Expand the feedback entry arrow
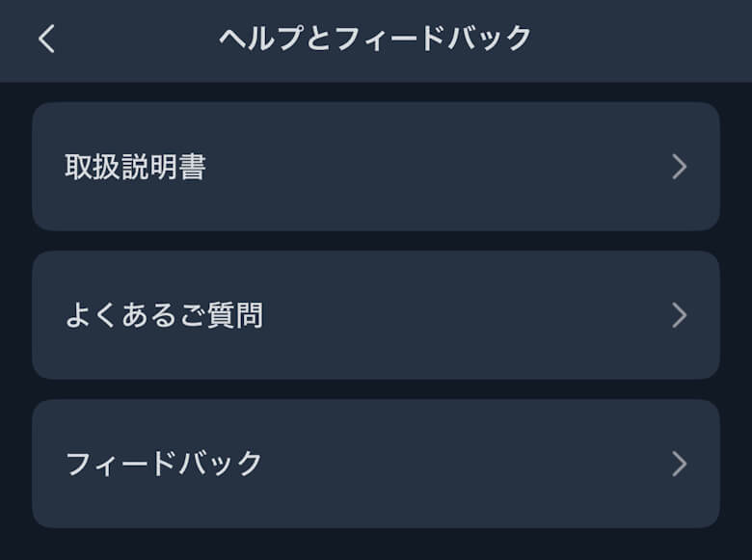 (680, 464)
